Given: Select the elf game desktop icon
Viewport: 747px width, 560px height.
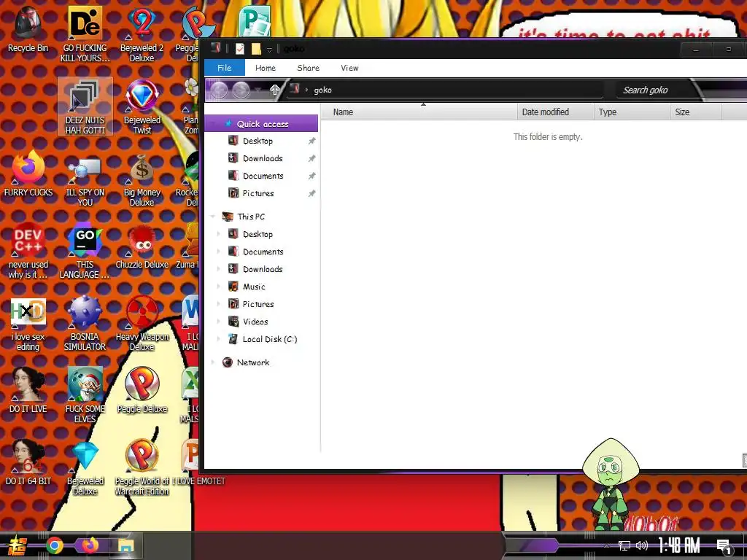Looking at the screenshot, I should pyautogui.click(x=85, y=395).
